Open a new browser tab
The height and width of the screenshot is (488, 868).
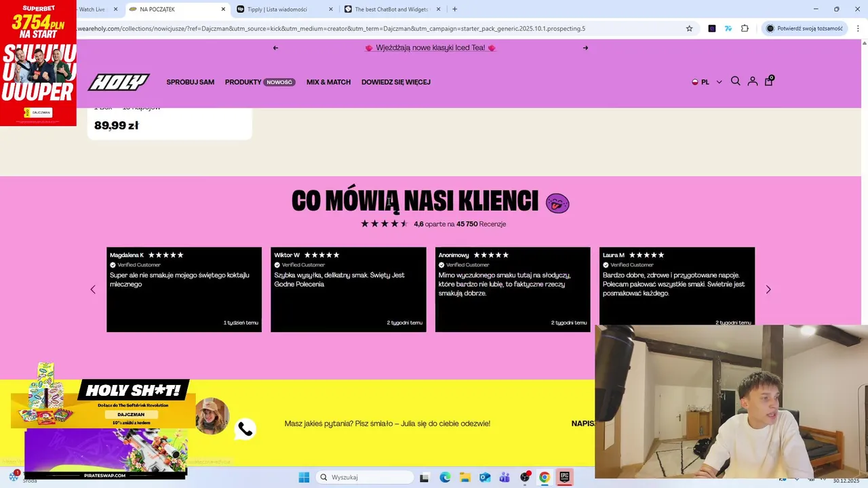(x=454, y=9)
